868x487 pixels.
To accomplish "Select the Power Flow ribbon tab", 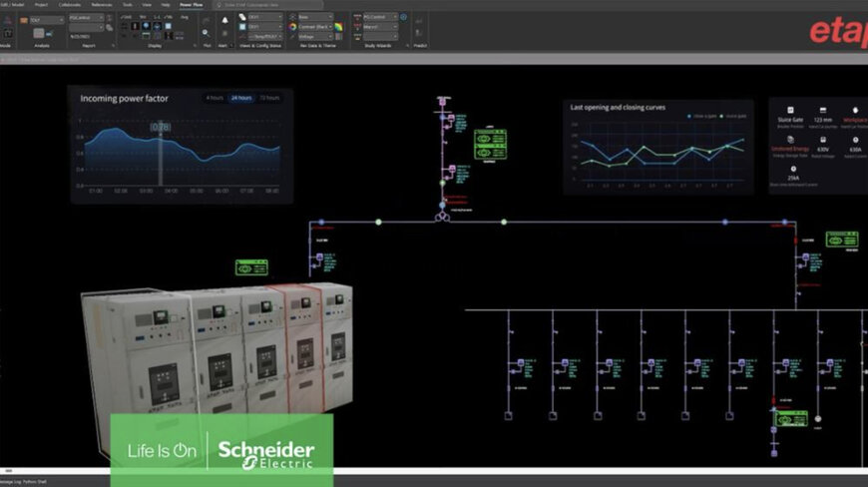I will pyautogui.click(x=191, y=5).
